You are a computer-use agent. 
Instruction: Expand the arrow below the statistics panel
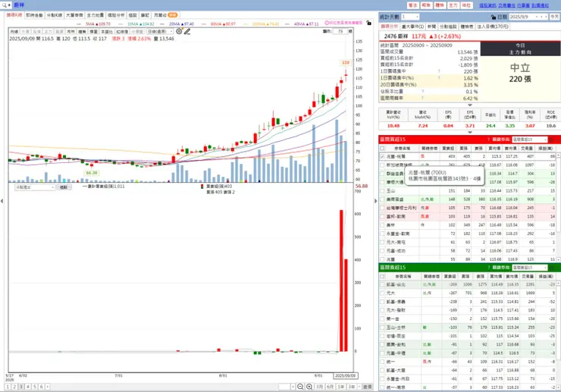pyautogui.click(x=470, y=105)
